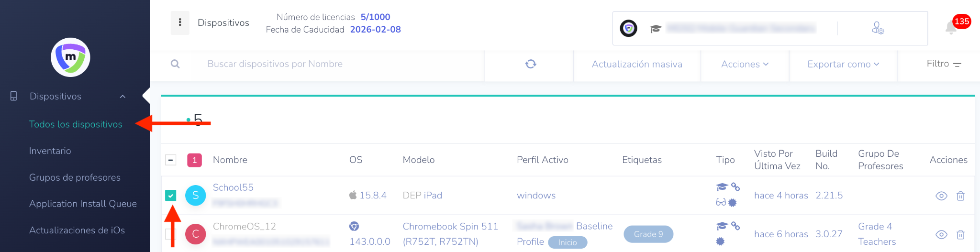
Task: Uncheck the School55 row checkbox
Action: click(x=171, y=196)
